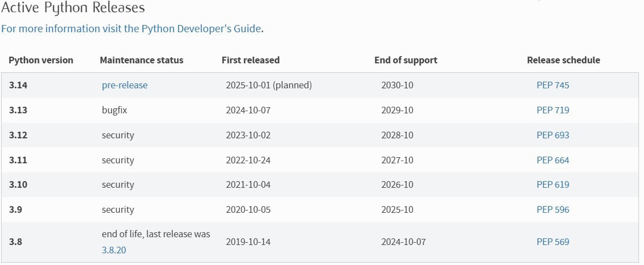Click the 2024-10-07 end of support cell
Screen dimensions: 644x265
[x=403, y=242]
